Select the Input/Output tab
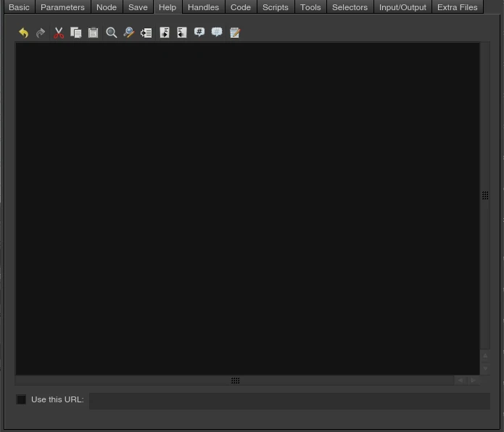 pos(402,7)
